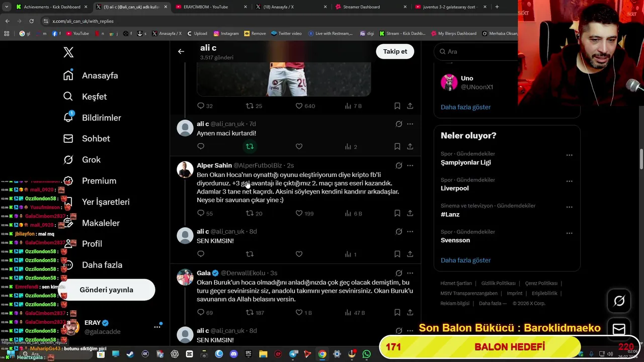Switch to the Anasayfa / X tab
644x362 pixels.
point(291,7)
